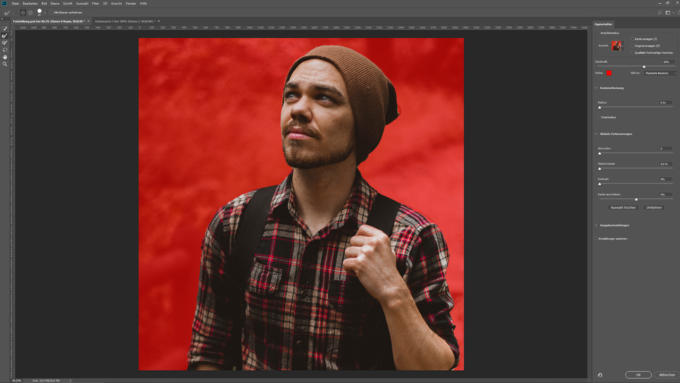
Task: Toggle the high quality preview checkbox
Action: [632, 52]
